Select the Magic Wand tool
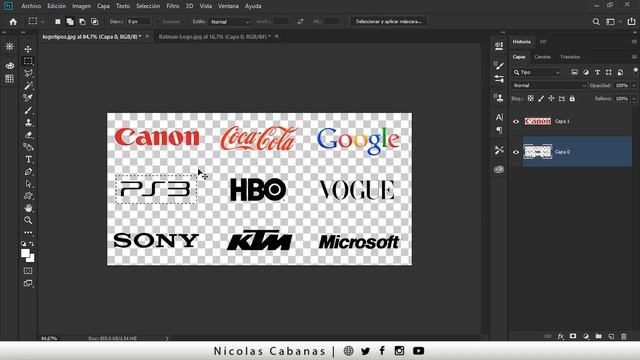This screenshot has width=640, height=360. 28,86
